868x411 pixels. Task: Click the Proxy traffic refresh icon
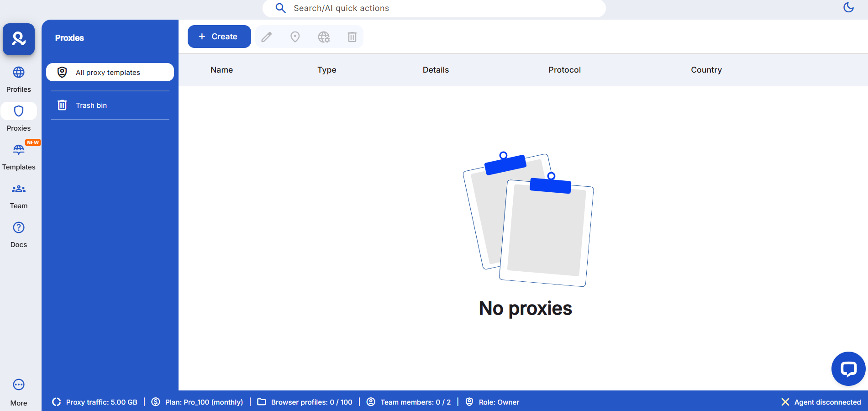[57, 402]
